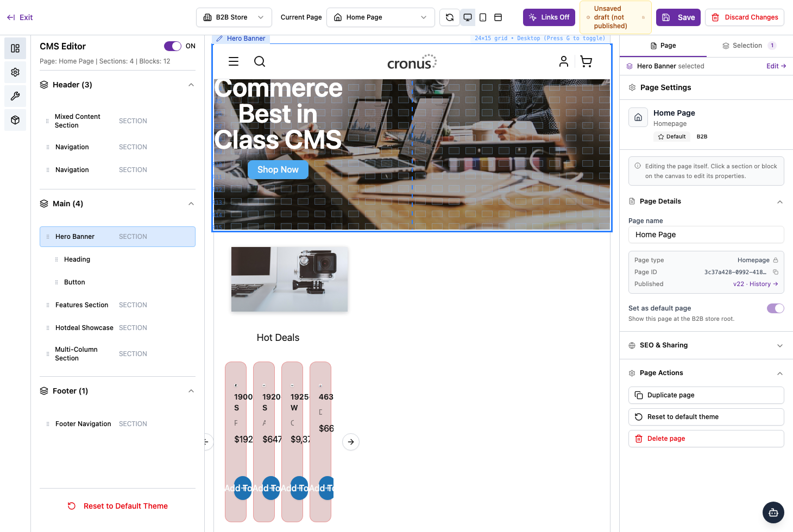Click Delete page button
The width and height of the screenshot is (793, 532).
click(x=706, y=439)
